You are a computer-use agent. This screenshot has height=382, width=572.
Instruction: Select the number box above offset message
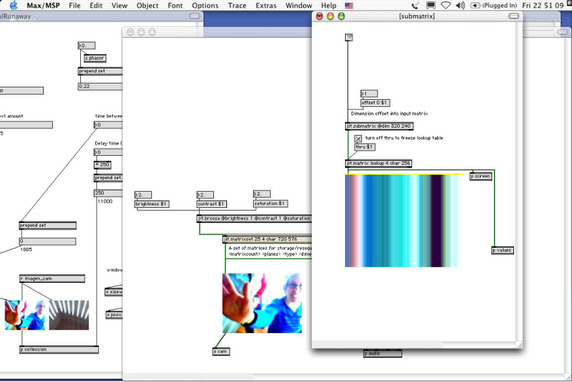point(369,93)
